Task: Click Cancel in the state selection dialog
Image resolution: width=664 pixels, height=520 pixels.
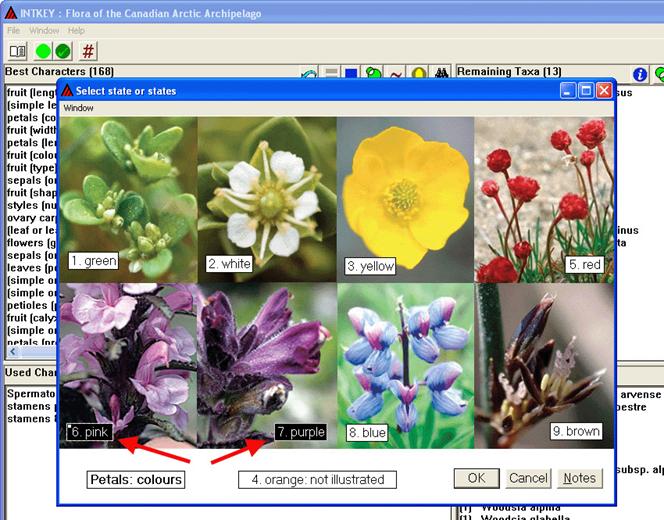Action: [527, 478]
